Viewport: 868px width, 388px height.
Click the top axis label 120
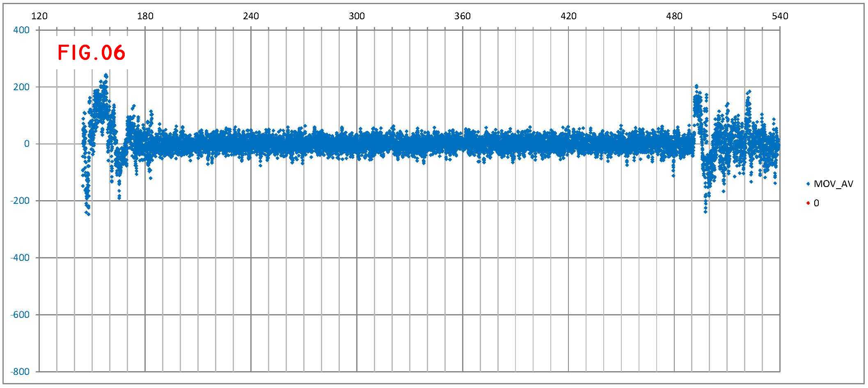pyautogui.click(x=39, y=16)
